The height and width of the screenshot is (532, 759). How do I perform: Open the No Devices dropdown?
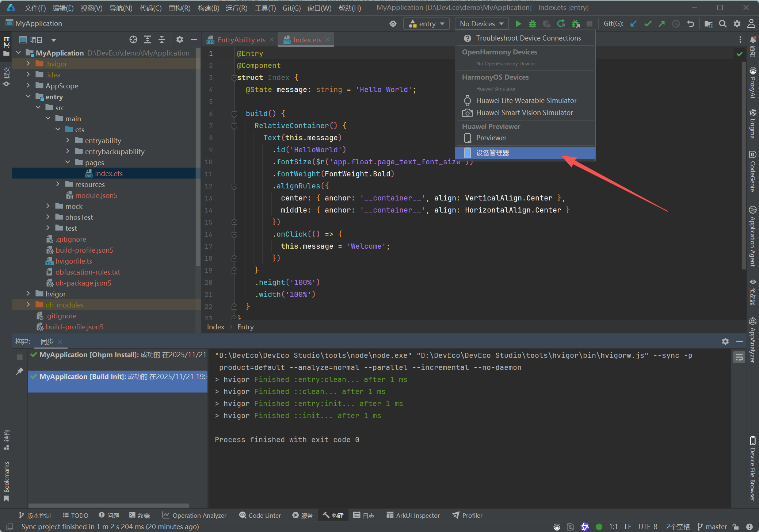click(x=482, y=24)
